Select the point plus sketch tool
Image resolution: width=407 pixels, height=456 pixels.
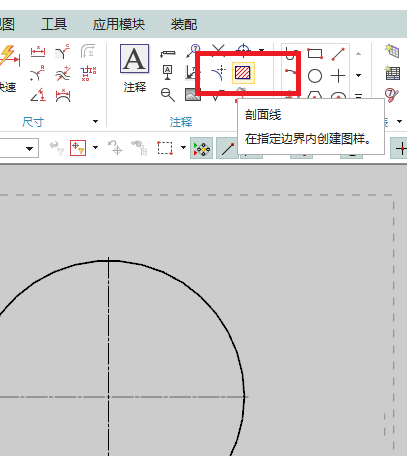[x=338, y=76]
